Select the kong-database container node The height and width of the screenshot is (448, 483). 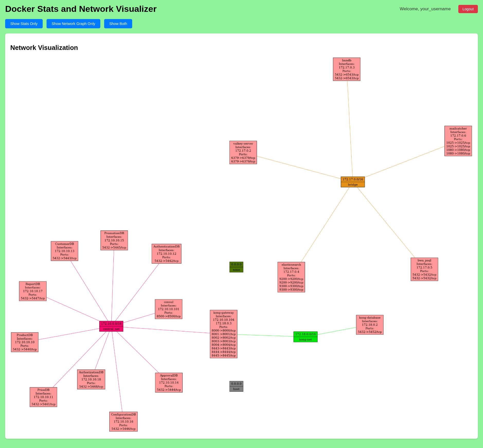tap(370, 324)
